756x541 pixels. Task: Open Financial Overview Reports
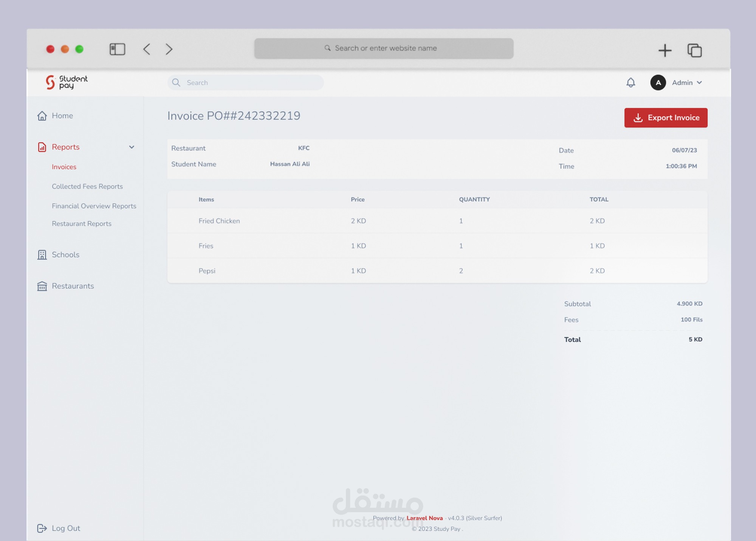(x=94, y=206)
